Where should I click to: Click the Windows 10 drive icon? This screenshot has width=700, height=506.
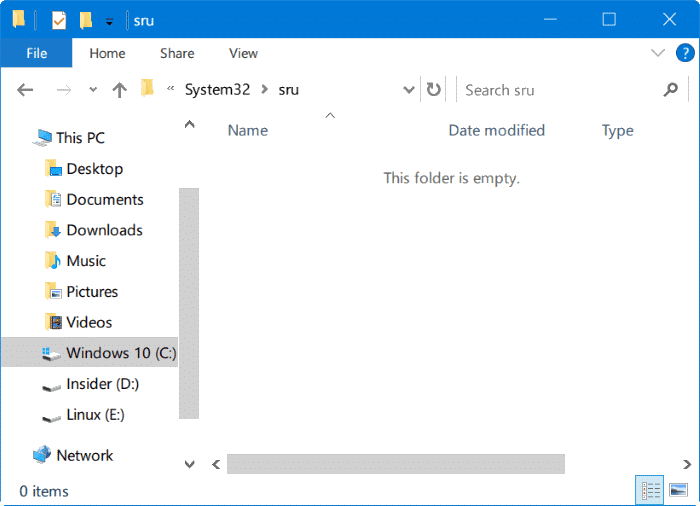[x=51, y=354]
